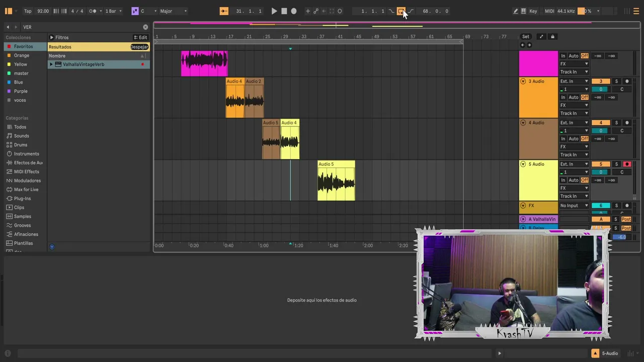Open the 1 Bar quantization dropdown
Screen dimensions: 644x362
[113, 11]
